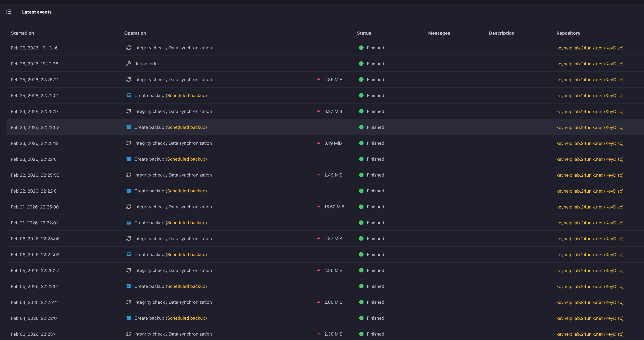Viewport: 644px width, 340px height.
Task: Click backup archive icon for Feb 25 22:22:01
Action: [x=128, y=95]
